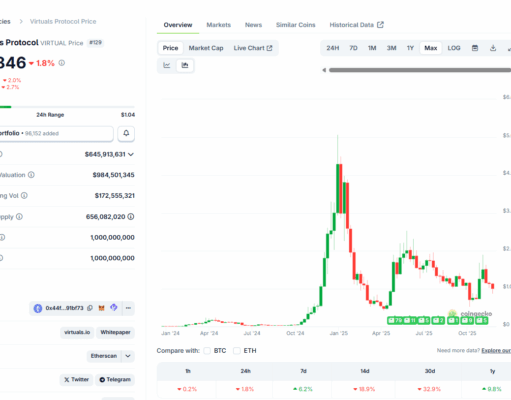Select the candlestick chart view icon
The width and height of the screenshot is (511, 400).
[x=185, y=65]
